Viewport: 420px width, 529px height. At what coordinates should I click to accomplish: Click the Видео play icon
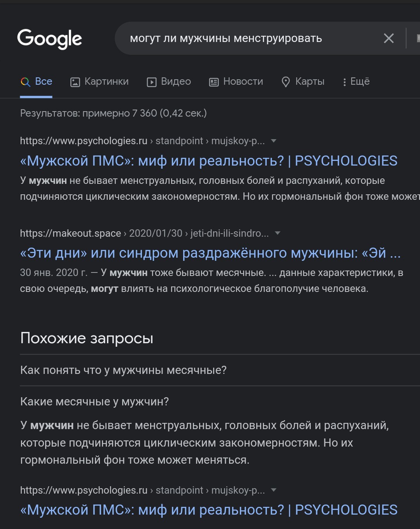151,82
